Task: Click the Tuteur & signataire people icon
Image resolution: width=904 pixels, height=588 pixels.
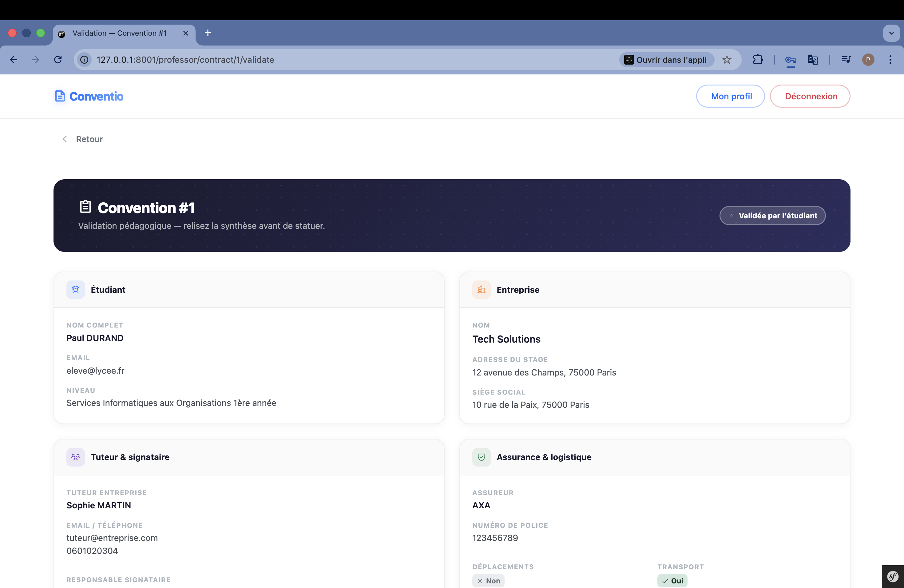Action: (x=76, y=457)
